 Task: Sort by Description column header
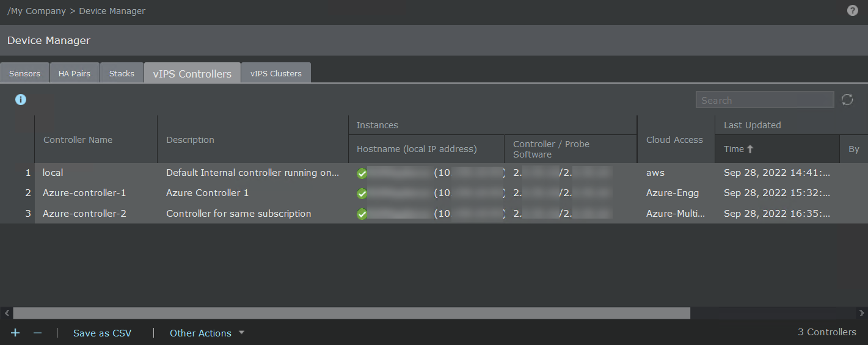tap(253, 140)
